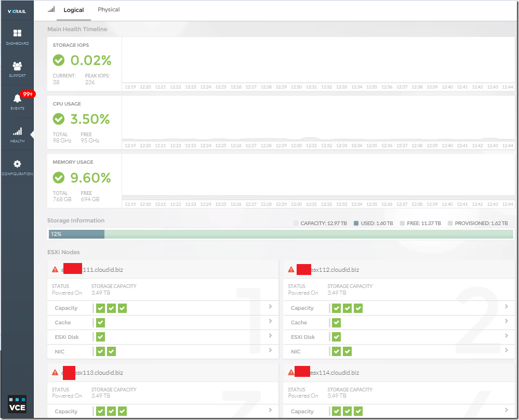Open esx112.cloudid.biz node header

[399, 270]
